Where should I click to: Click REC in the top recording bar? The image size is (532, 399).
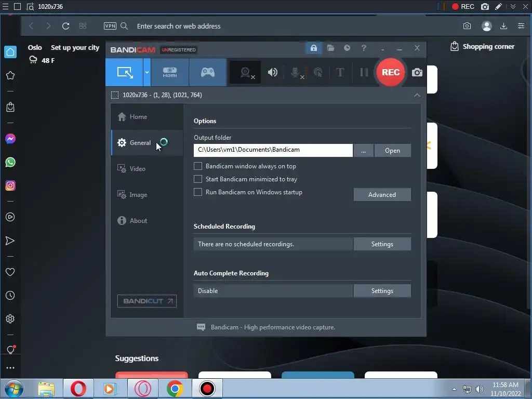click(463, 6)
